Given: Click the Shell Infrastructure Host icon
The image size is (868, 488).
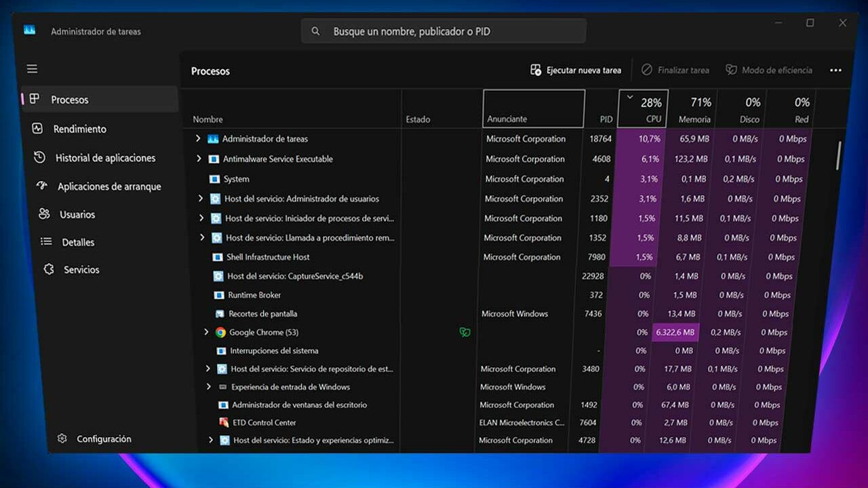Looking at the screenshot, I should (218, 257).
